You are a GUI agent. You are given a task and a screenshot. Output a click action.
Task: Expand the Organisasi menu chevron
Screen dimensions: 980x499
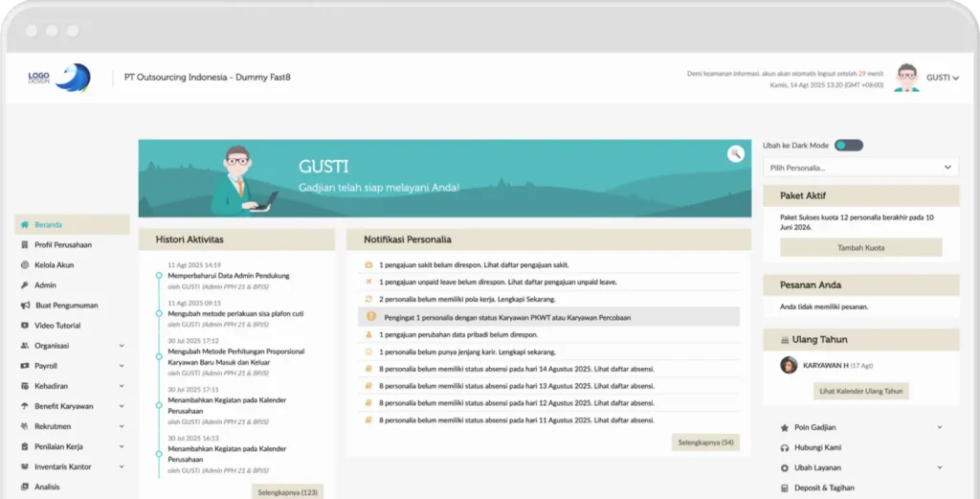coord(122,345)
